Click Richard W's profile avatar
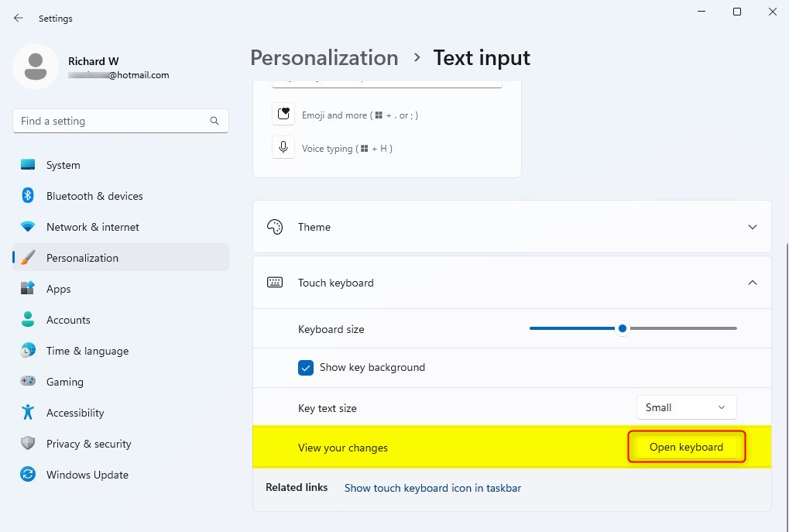Viewport: 789px width, 532px height. point(36,67)
